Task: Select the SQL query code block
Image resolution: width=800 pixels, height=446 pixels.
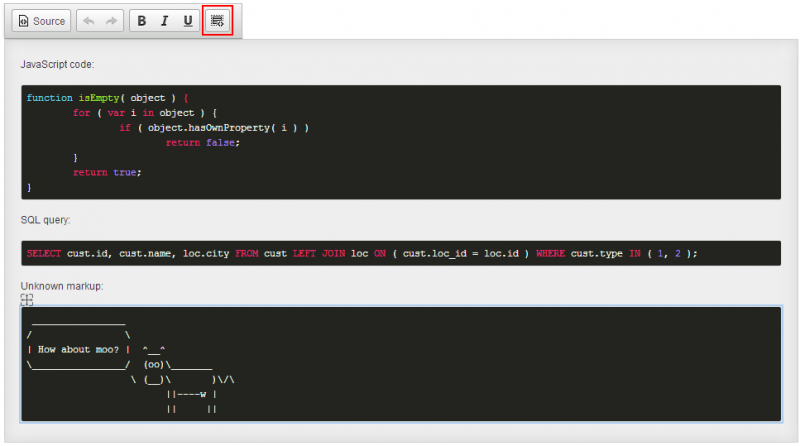Action: pyautogui.click(x=400, y=253)
